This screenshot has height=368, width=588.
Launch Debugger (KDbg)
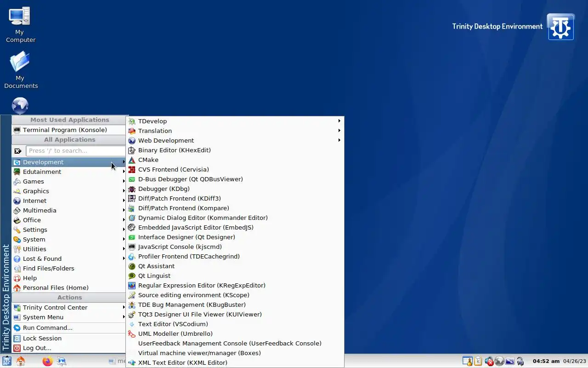[x=235, y=189]
